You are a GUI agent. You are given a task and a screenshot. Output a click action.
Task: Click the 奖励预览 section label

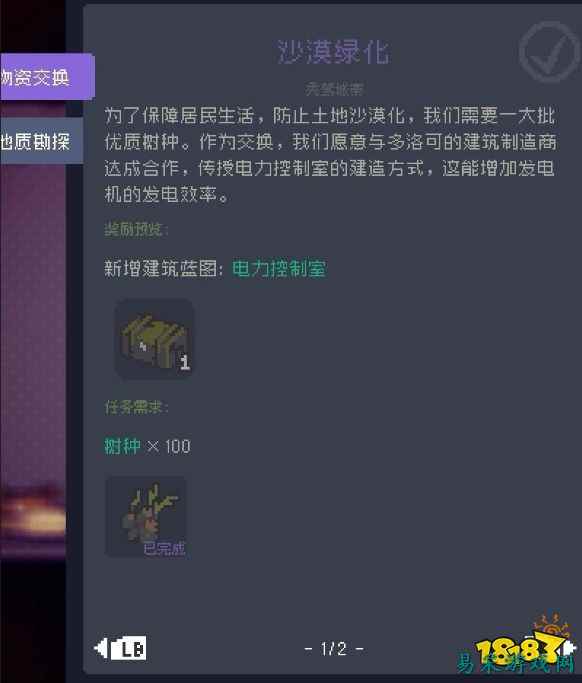(x=136, y=229)
